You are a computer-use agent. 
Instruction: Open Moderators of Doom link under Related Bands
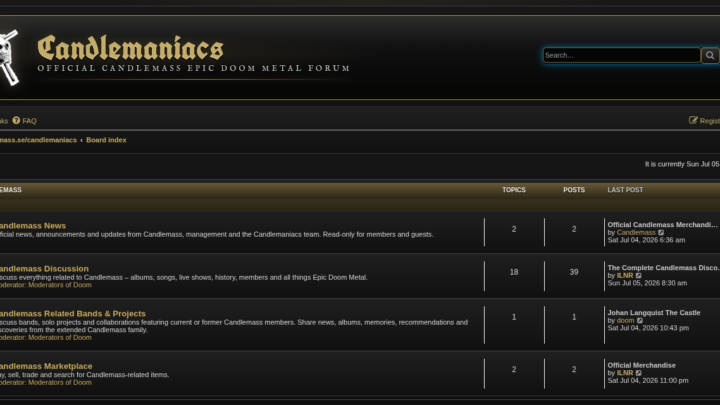point(60,338)
